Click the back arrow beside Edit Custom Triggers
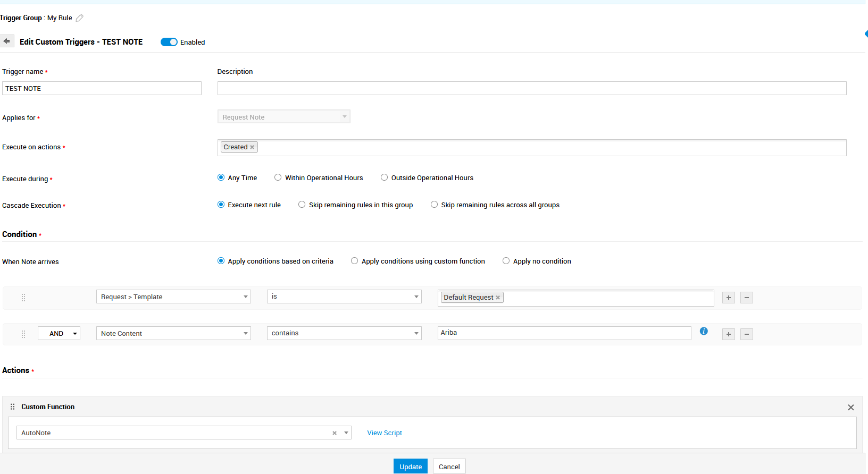The image size is (868, 474). point(7,41)
